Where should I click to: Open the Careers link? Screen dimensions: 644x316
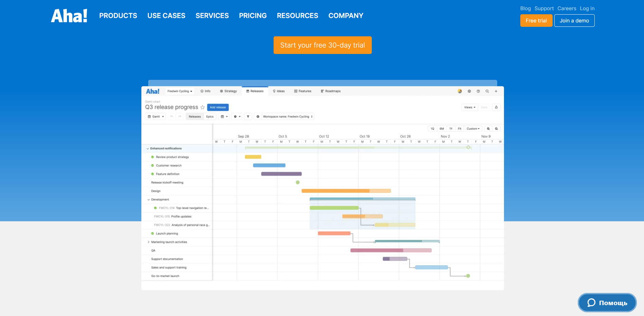(567, 8)
